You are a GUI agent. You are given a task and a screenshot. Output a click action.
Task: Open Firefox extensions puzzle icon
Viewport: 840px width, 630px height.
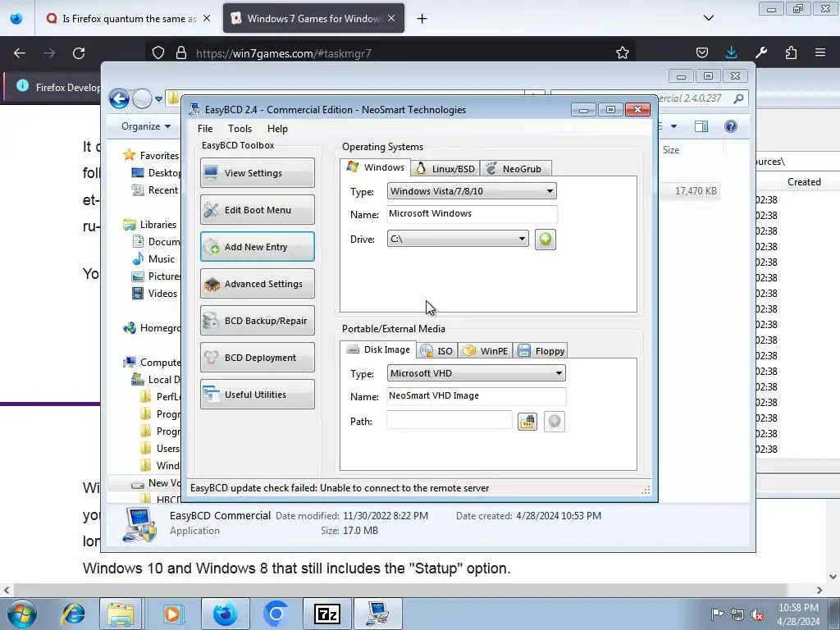[791, 52]
